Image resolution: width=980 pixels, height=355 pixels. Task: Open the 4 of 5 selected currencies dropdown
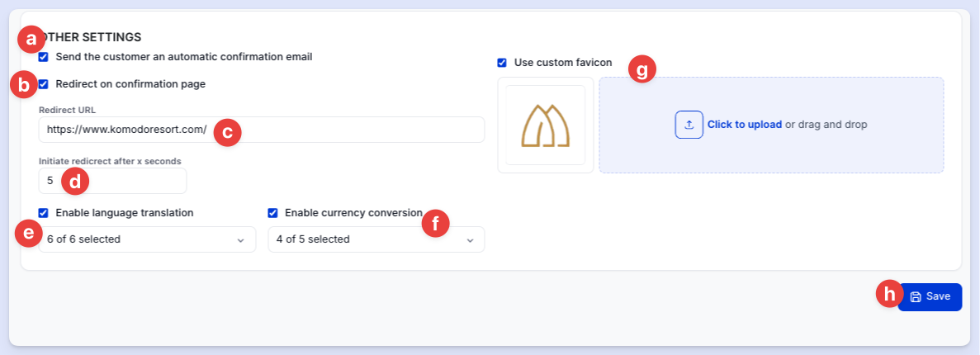[x=376, y=239]
